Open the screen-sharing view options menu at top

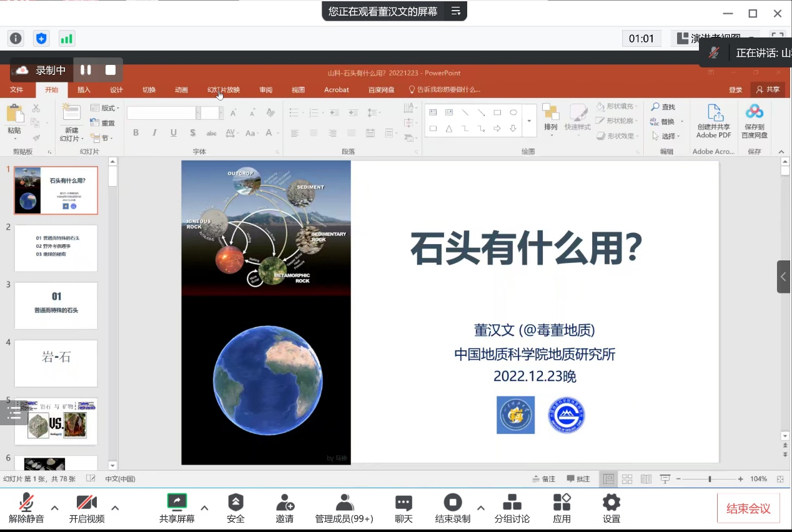pos(456,11)
